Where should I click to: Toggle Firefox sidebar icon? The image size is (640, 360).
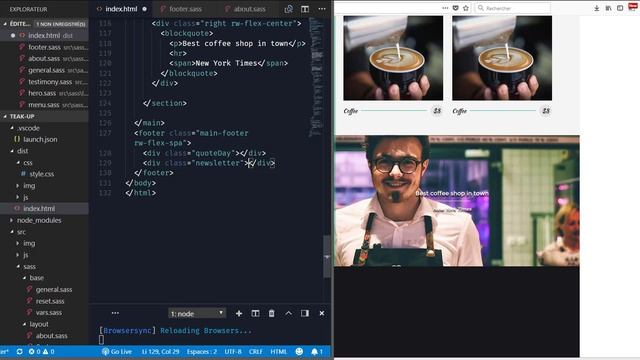coord(620,8)
